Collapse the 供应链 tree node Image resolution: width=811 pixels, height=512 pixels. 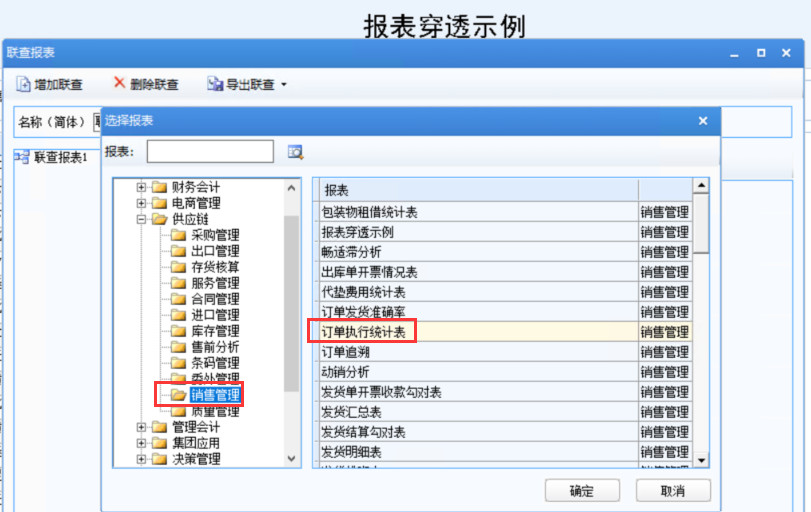(141, 219)
